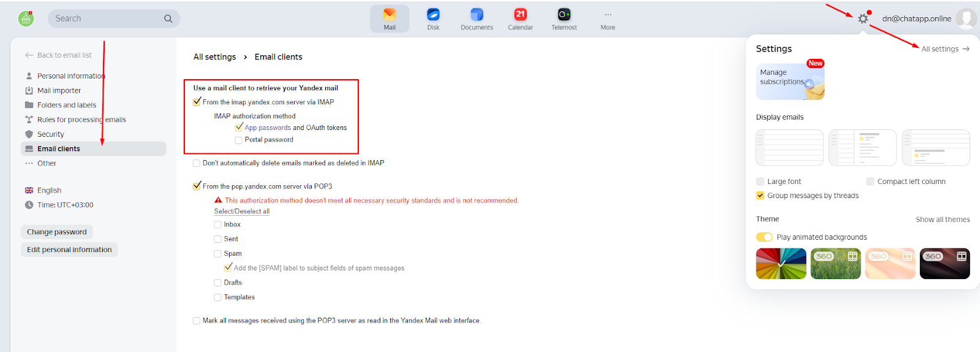Open the App passwords link
Image resolution: width=980 pixels, height=352 pixels.
268,128
